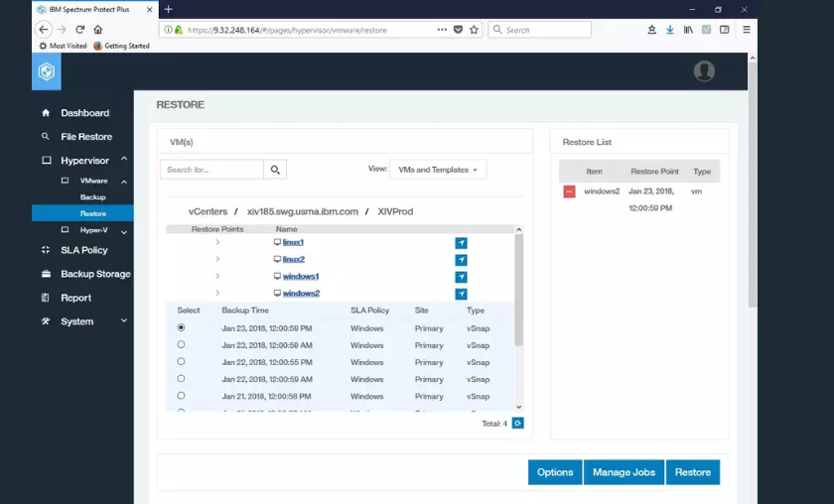Click the VM search magnifier button

coord(275,170)
